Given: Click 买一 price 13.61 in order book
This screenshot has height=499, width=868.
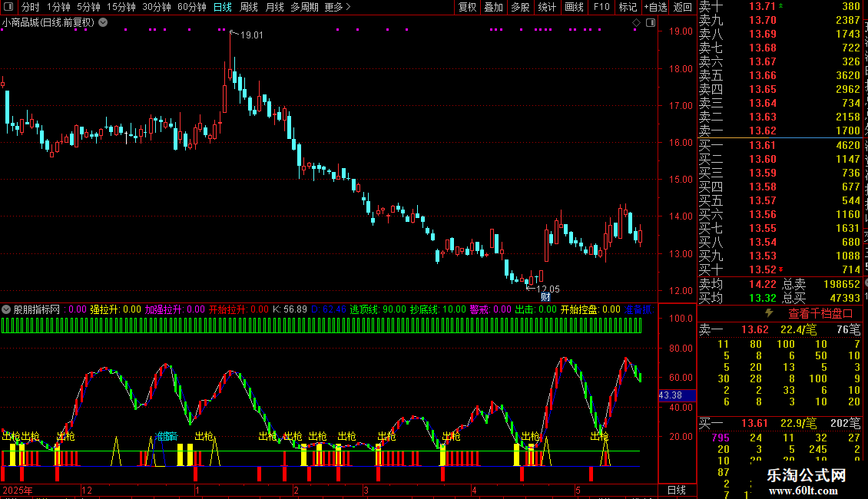Looking at the screenshot, I should [762, 145].
